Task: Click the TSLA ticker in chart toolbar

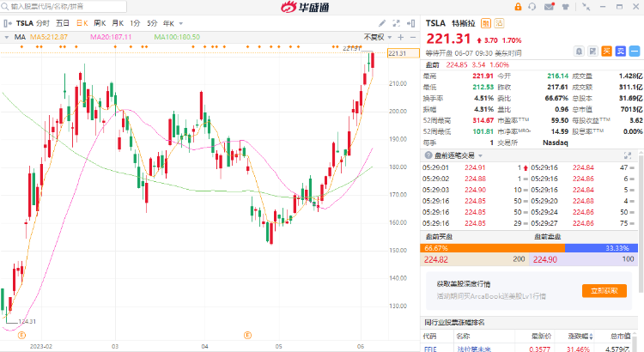Action: [x=25, y=23]
